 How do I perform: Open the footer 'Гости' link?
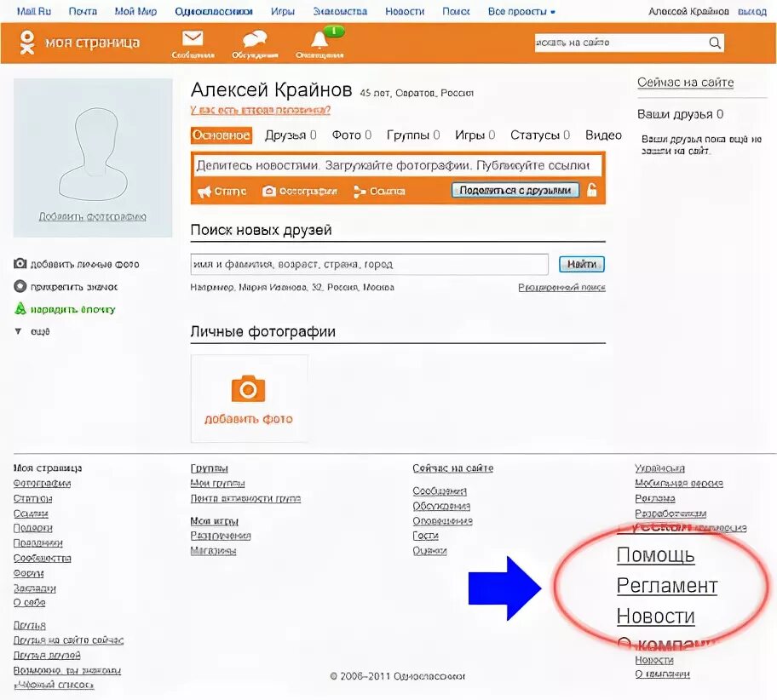[426, 536]
